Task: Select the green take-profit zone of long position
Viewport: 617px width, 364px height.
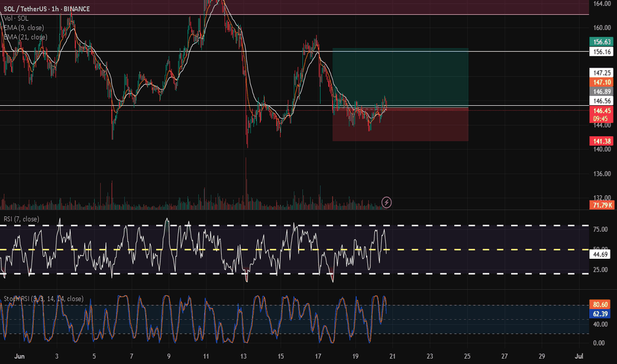Action: tap(400, 77)
